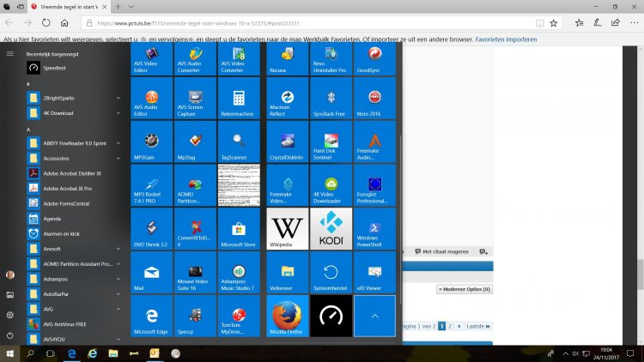Launch the Windows PowerShell tile
Viewport: 644px width, 362px height.
click(374, 230)
